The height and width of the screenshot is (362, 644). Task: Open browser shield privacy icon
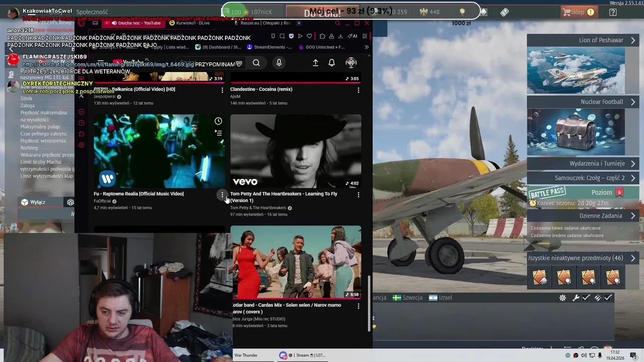(291, 36)
